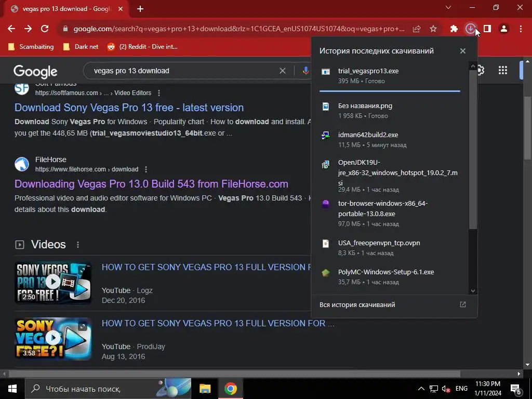Click the downloads list scrollbar up arrow
This screenshot has height=399, width=532.
pyautogui.click(x=473, y=66)
